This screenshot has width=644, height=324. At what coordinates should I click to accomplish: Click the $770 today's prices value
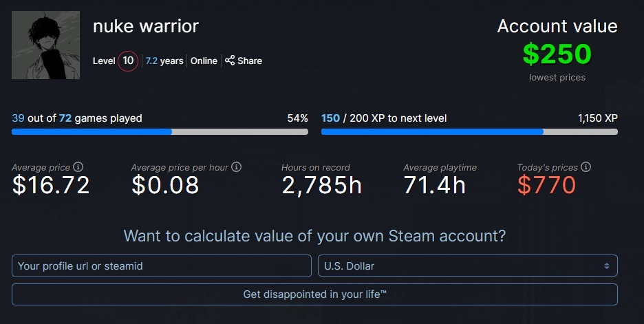tap(546, 185)
